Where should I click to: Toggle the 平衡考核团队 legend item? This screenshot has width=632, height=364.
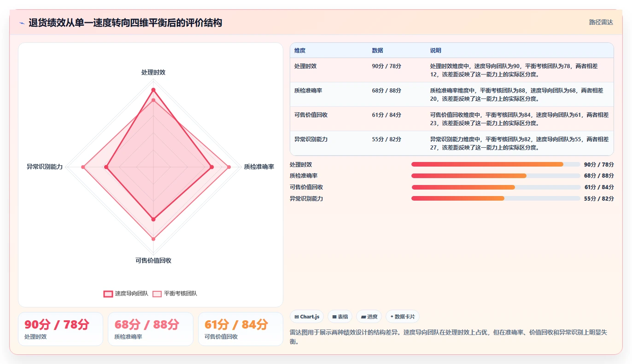click(x=175, y=294)
